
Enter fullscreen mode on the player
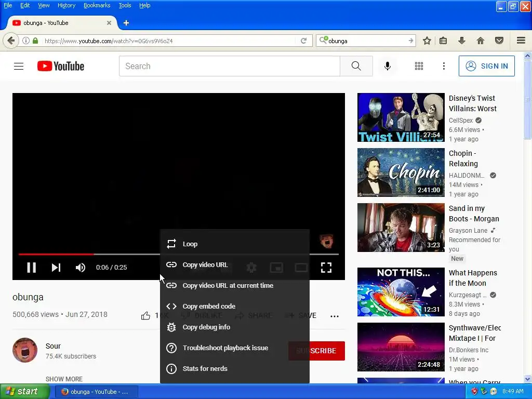coord(326,268)
